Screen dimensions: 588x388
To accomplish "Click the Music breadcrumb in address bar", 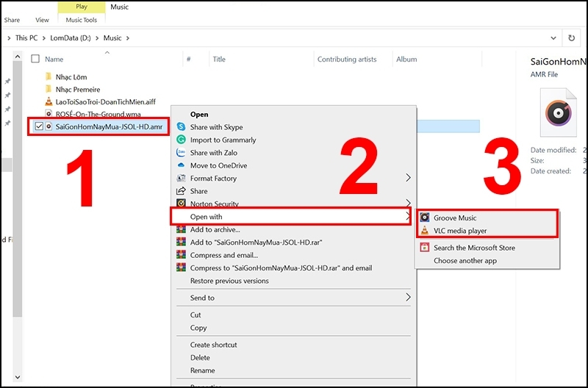I will pyautogui.click(x=112, y=38).
